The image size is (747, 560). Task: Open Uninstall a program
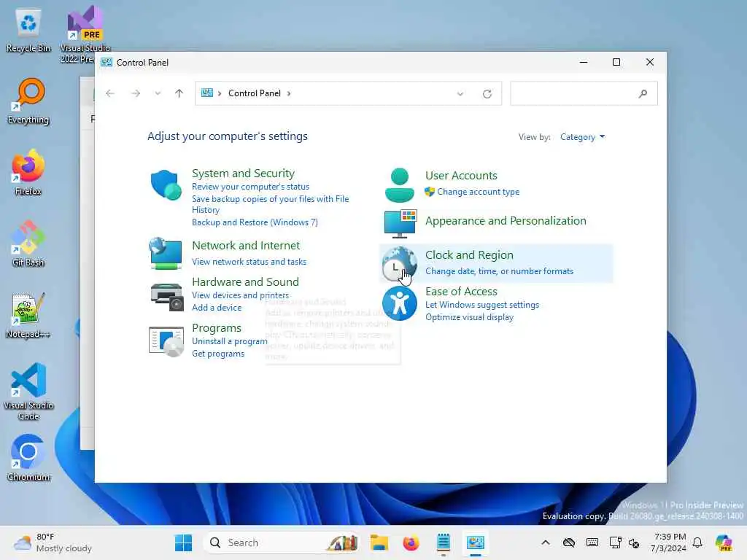pyautogui.click(x=230, y=341)
